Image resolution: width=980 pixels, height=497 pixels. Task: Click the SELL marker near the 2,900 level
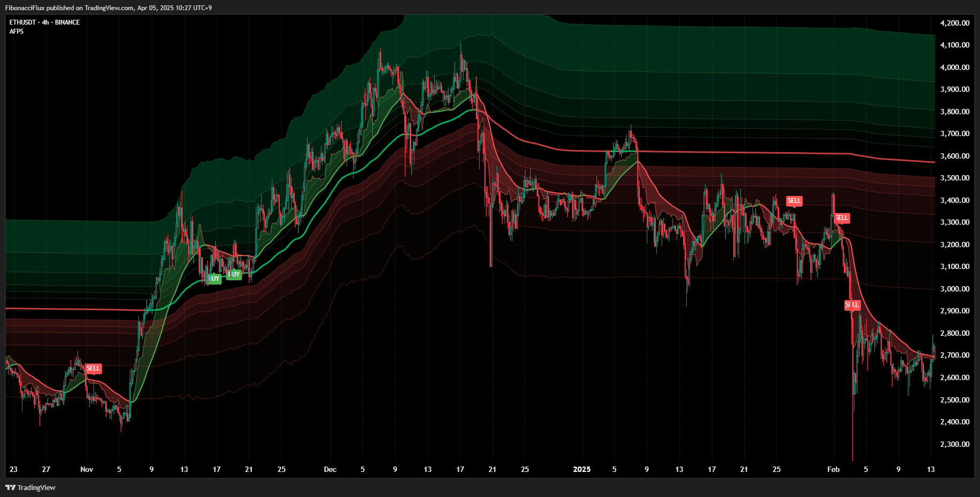tap(852, 305)
